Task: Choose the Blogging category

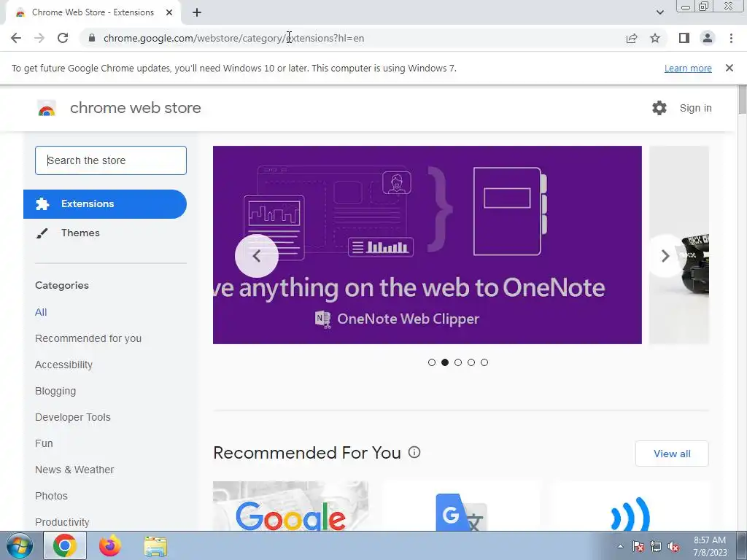Action: point(55,391)
